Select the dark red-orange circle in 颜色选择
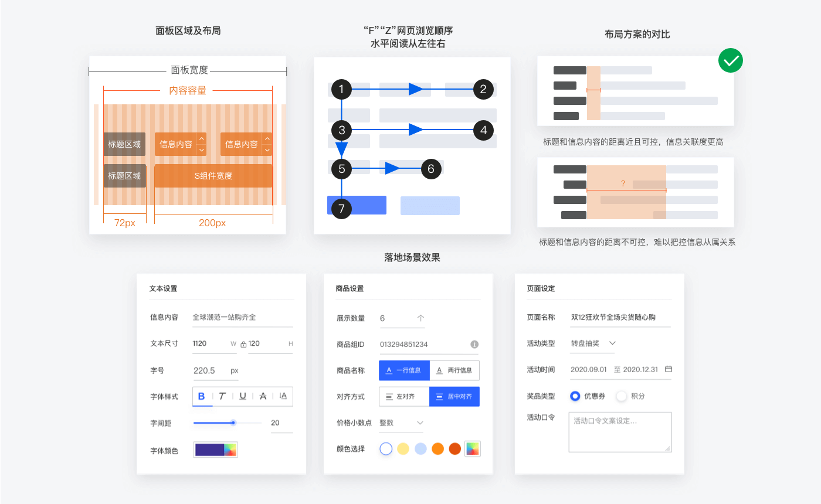 tap(454, 449)
